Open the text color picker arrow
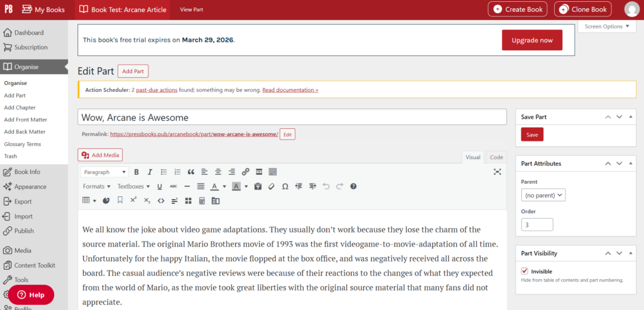Viewport: 644px width, 310px height. point(225,186)
